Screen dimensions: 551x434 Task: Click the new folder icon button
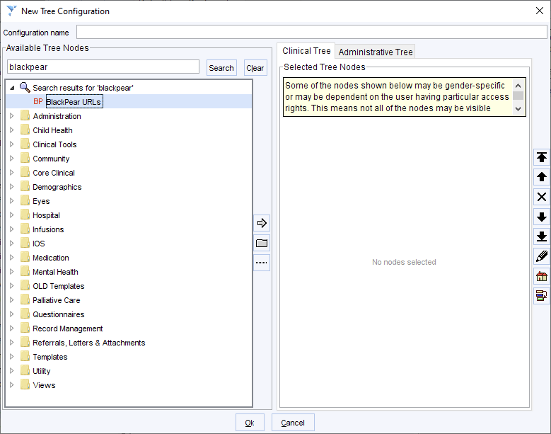(x=261, y=243)
